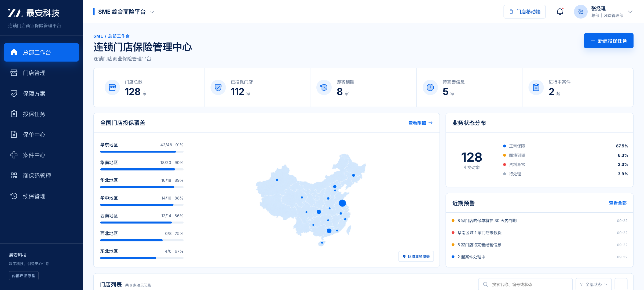
Task: Click the 待处理 legend entry
Action: pyautogui.click(x=565, y=174)
